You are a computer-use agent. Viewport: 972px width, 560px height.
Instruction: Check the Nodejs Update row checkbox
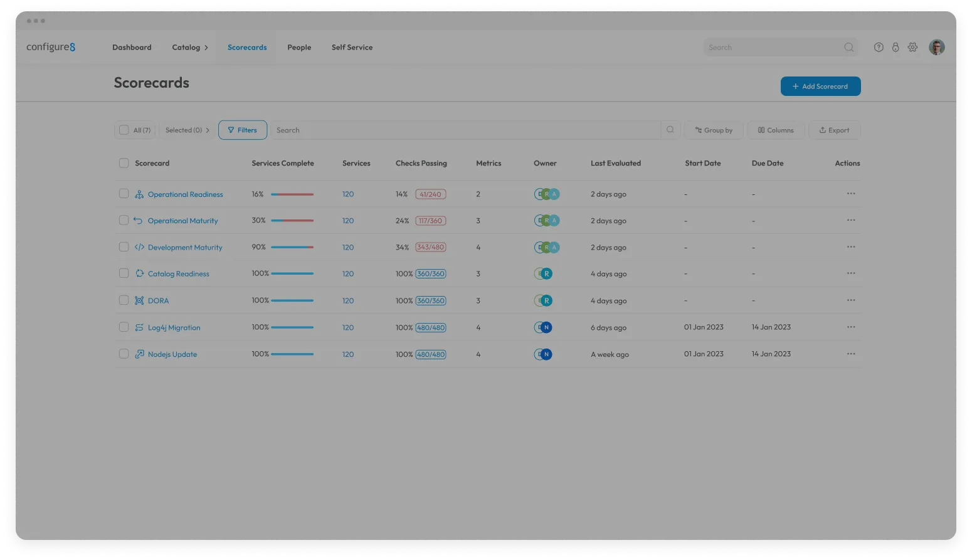pos(124,354)
